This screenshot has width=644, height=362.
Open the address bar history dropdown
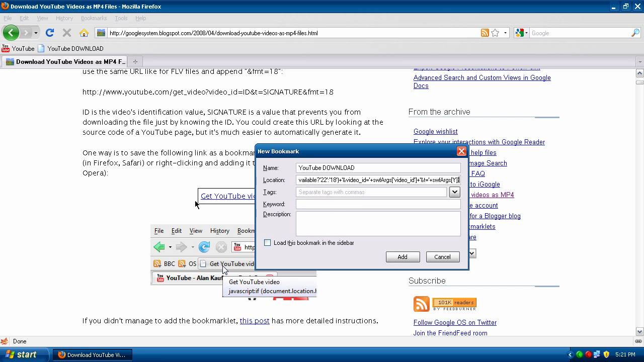coord(505,33)
